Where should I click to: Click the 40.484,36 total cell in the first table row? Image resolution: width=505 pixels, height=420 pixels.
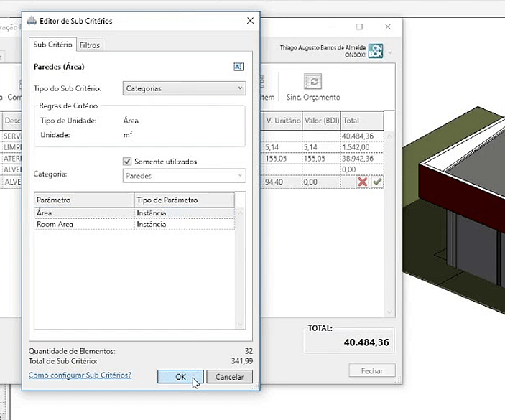(x=362, y=136)
